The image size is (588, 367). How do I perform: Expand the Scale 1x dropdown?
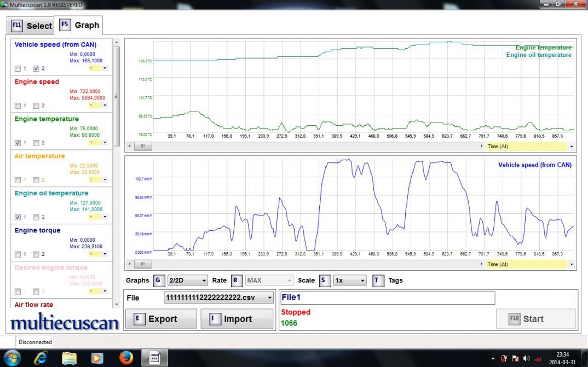click(x=350, y=281)
